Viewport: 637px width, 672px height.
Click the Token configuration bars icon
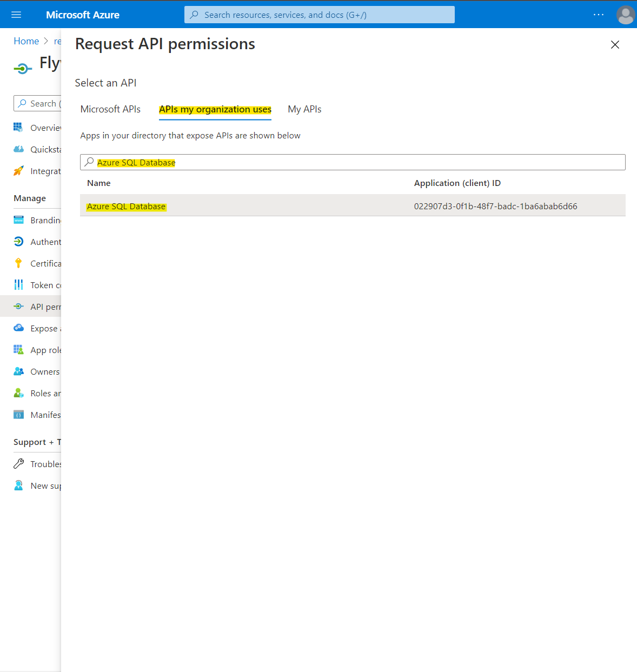click(18, 285)
